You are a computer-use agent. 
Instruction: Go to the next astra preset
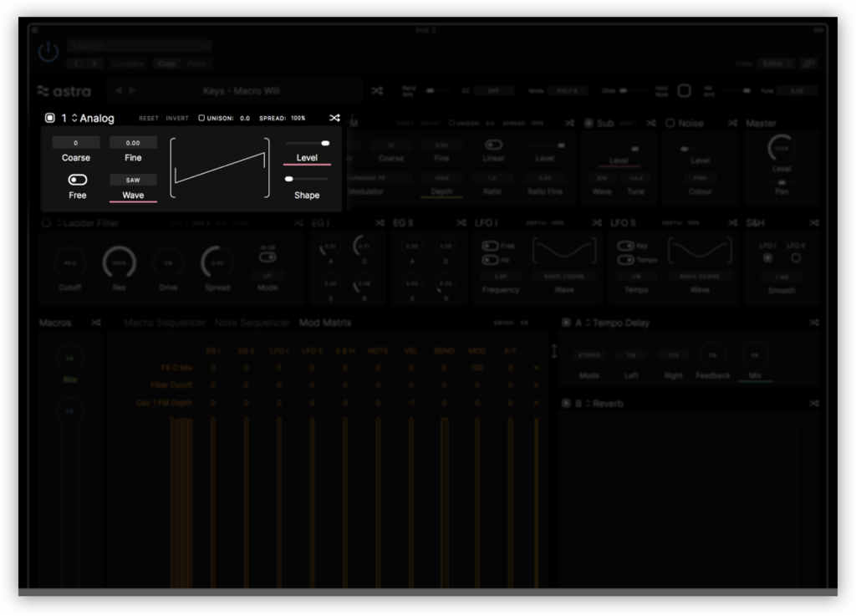(x=131, y=90)
